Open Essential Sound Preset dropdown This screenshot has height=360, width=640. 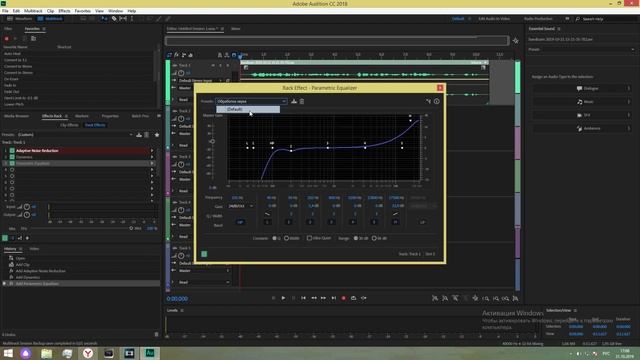point(582,49)
